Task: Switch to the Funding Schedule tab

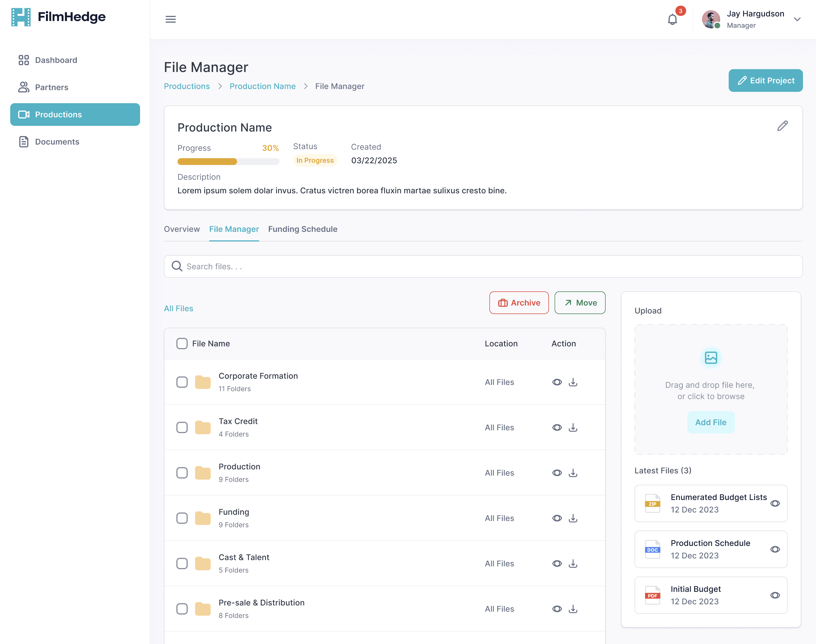Action: point(303,229)
